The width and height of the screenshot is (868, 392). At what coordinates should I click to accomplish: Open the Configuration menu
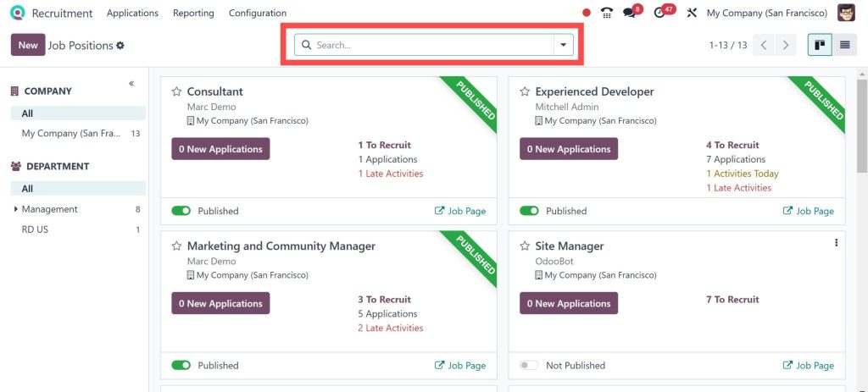click(x=258, y=13)
